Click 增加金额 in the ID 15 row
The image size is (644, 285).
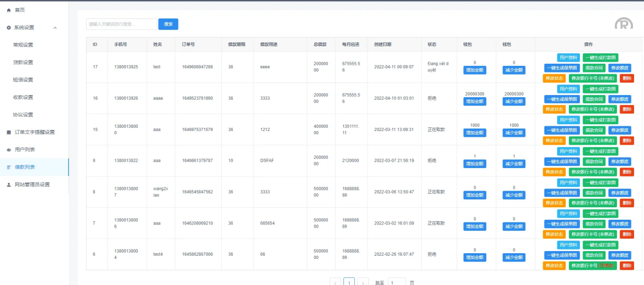point(474,133)
